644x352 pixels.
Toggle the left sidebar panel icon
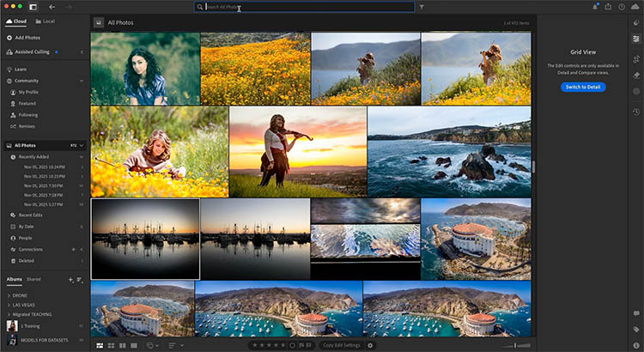[33, 7]
